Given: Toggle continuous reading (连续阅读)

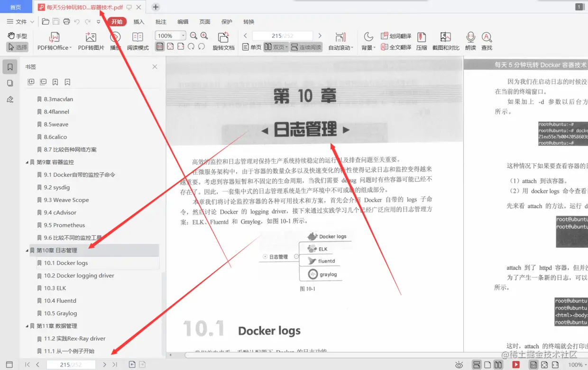Looking at the screenshot, I should pyautogui.click(x=306, y=47).
